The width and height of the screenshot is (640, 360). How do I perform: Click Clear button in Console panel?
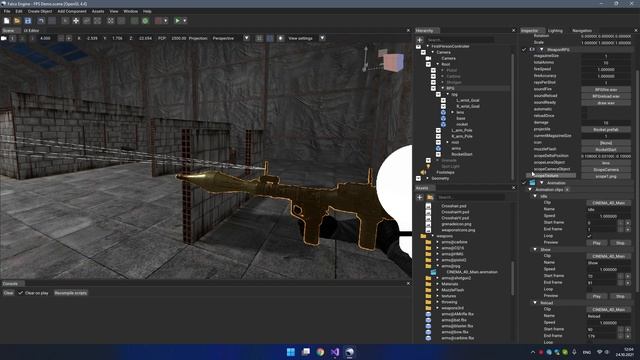pos(8,293)
